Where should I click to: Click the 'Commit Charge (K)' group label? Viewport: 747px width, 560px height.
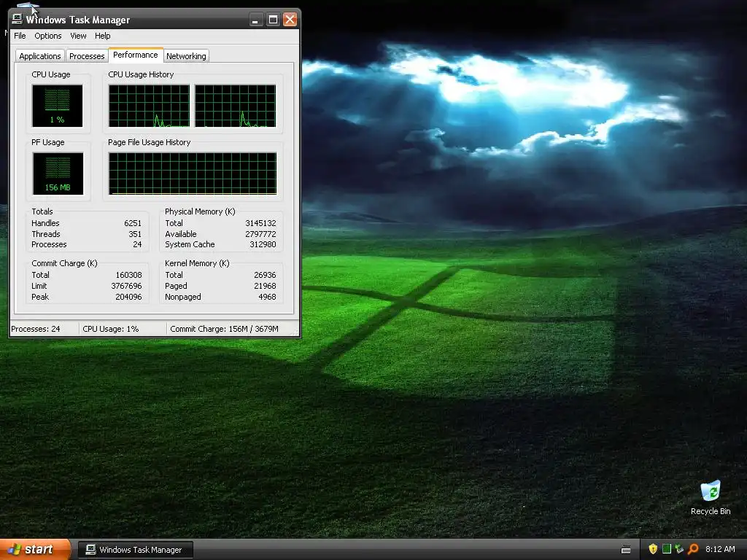coord(64,263)
